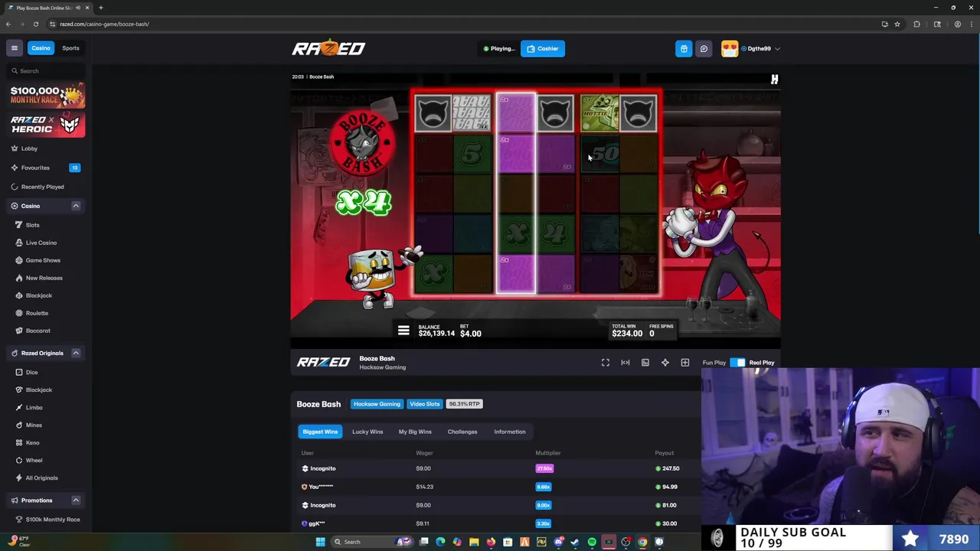Open the Dgthe99 account dropdown
This screenshot has height=551, width=980.
click(761, 48)
